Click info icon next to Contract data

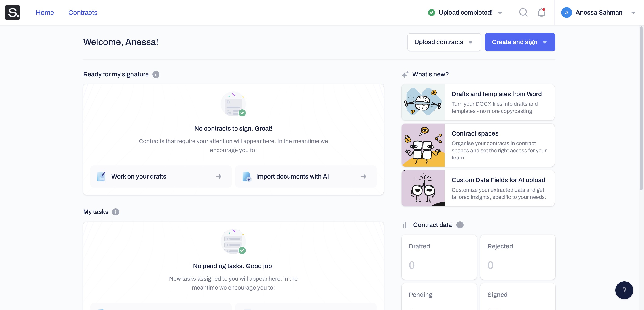[x=460, y=225]
